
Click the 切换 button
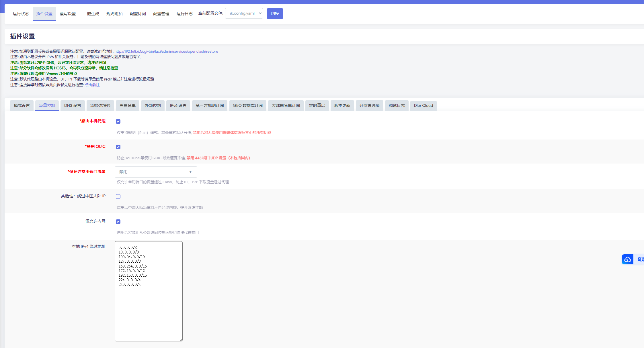point(275,13)
